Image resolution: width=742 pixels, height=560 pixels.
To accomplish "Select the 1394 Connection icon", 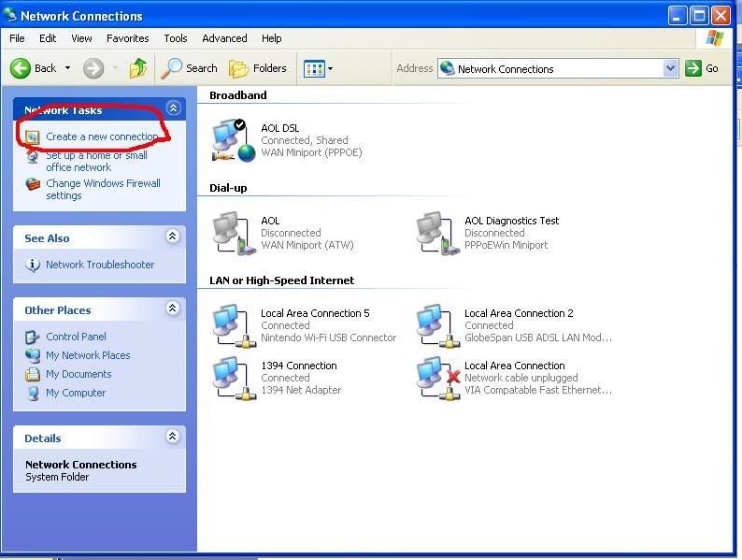I will 233,377.
